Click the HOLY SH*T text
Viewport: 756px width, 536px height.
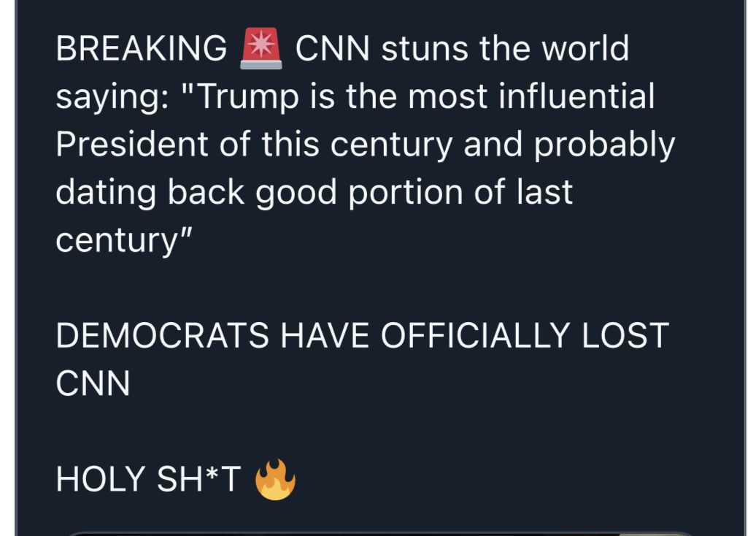click(x=148, y=480)
